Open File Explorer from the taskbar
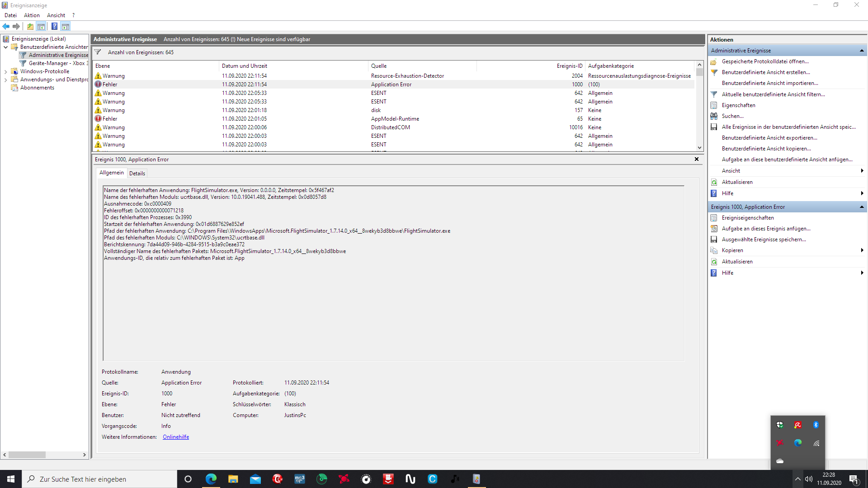Screen dimensions: 868x488 [233, 479]
